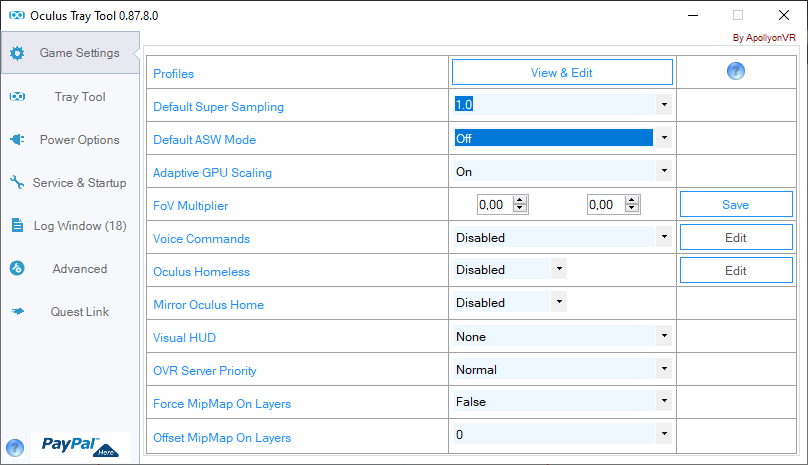Open the Game Settings tab
The image size is (808, 465).
point(71,53)
